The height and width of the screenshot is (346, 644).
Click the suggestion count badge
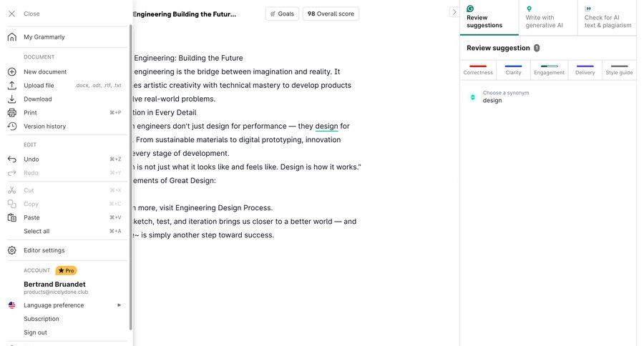537,48
